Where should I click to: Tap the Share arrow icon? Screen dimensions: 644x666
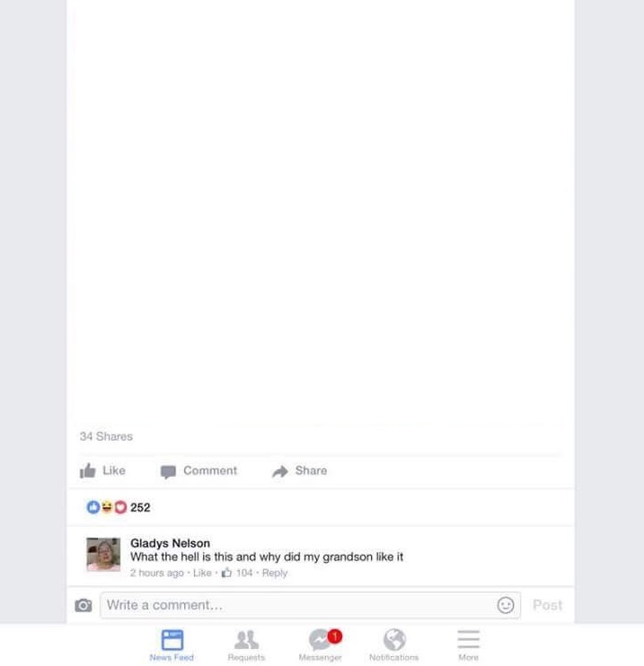280,471
